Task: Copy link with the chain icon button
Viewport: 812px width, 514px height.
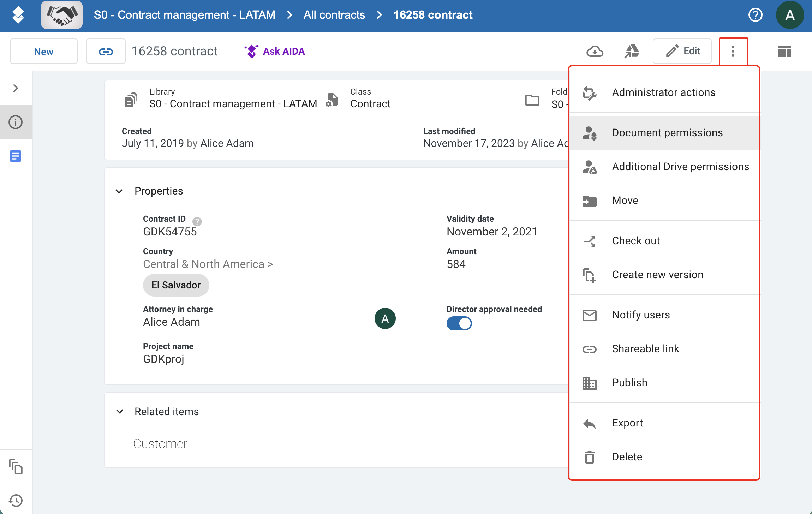Action: point(106,52)
